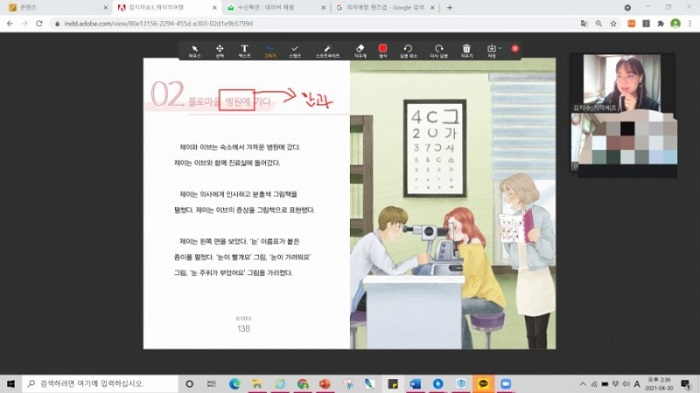Open the Stamp checkmark tool
700x393 pixels.
pyautogui.click(x=295, y=51)
